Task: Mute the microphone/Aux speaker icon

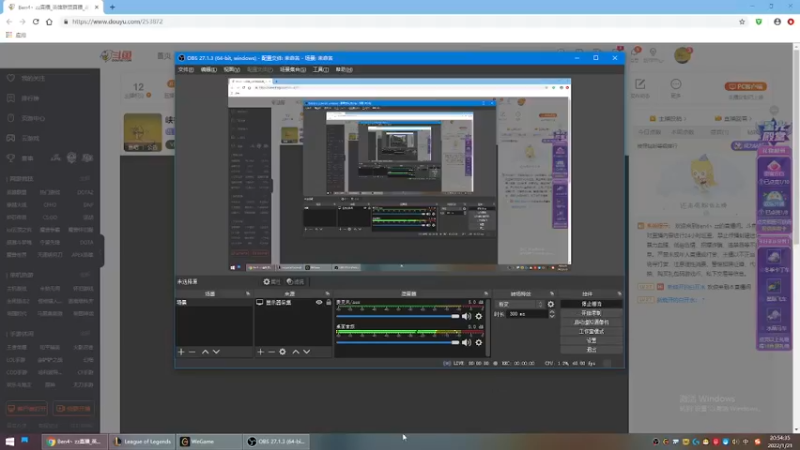Action: coord(466,316)
